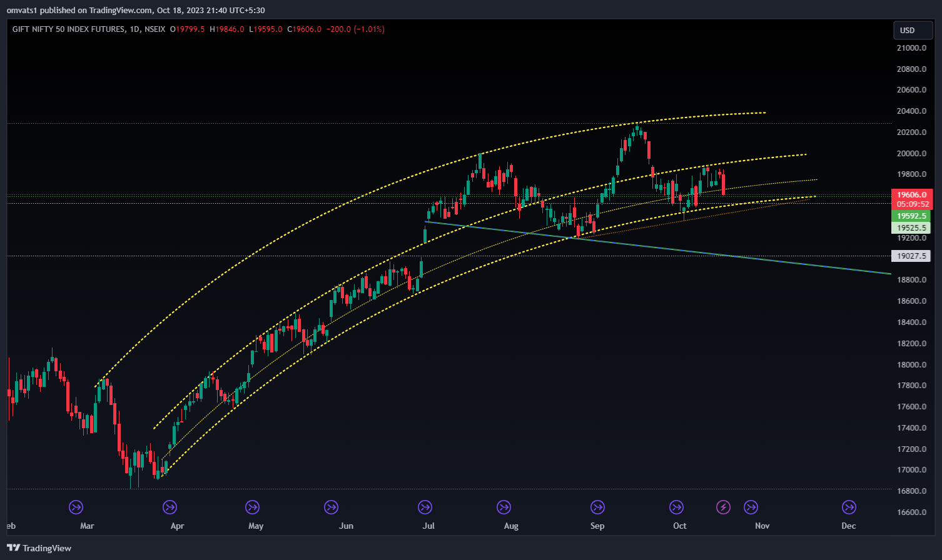Click the NSEIX exchange label

tap(154, 29)
